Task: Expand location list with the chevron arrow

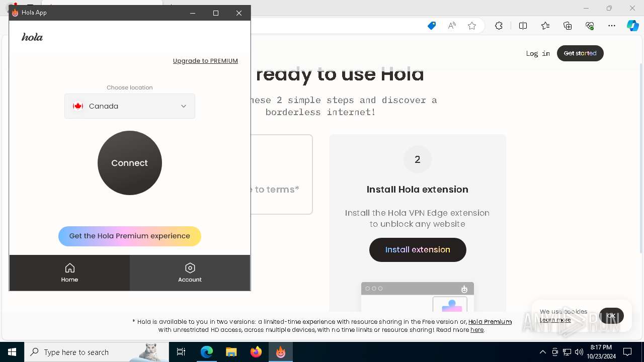Action: click(184, 106)
